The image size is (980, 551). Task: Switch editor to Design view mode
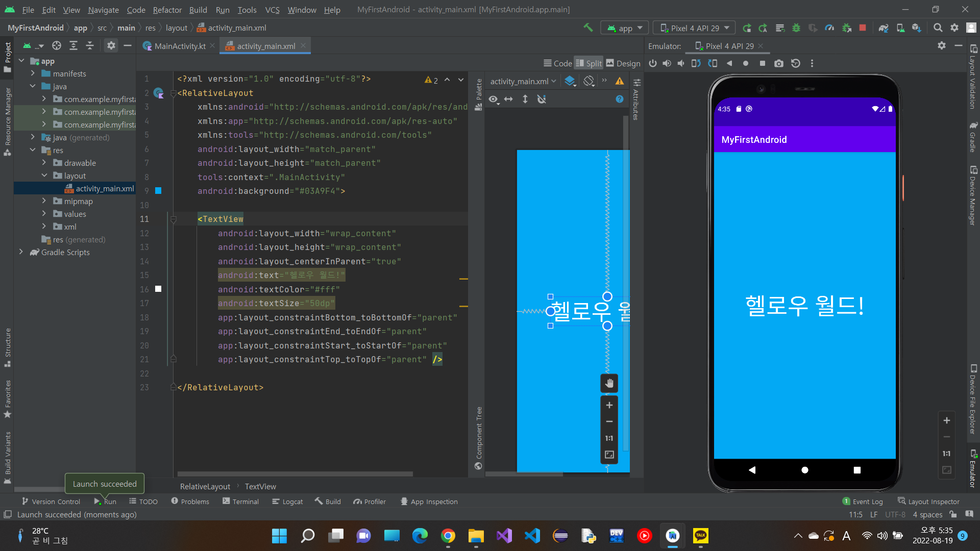[x=623, y=63]
